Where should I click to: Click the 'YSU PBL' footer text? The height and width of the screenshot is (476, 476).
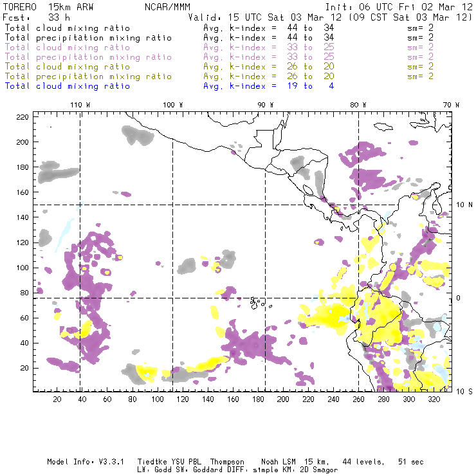pyautogui.click(x=187, y=462)
